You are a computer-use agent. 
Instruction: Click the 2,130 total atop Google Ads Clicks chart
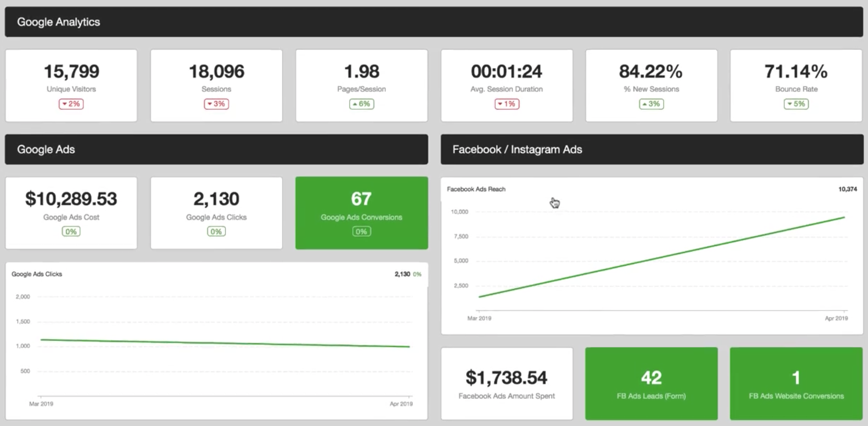(x=402, y=274)
